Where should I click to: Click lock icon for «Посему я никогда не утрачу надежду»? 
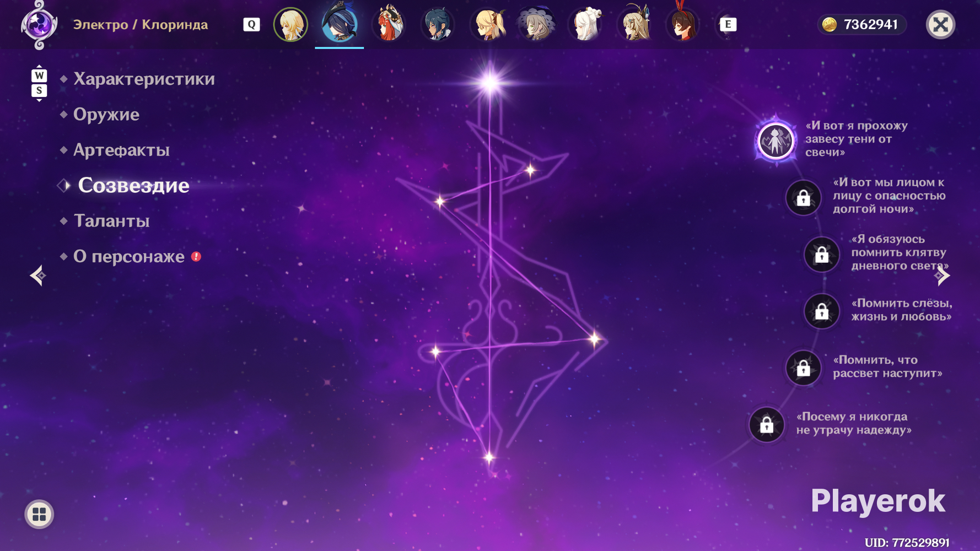767,425
